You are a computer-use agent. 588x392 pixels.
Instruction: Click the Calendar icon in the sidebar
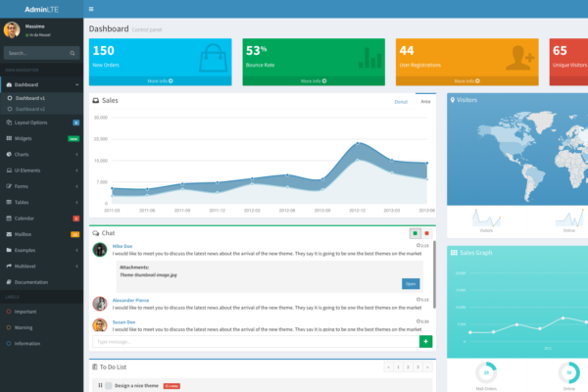click(9, 218)
